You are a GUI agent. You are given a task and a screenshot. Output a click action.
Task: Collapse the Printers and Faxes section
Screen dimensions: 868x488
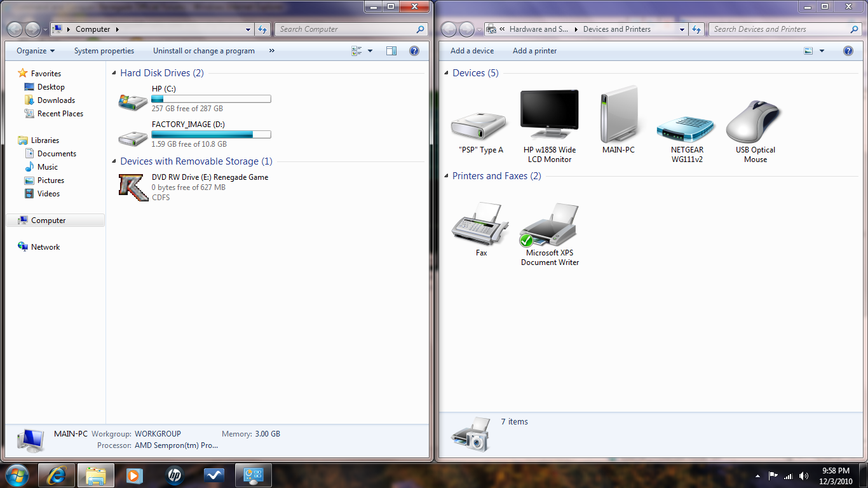tap(447, 176)
